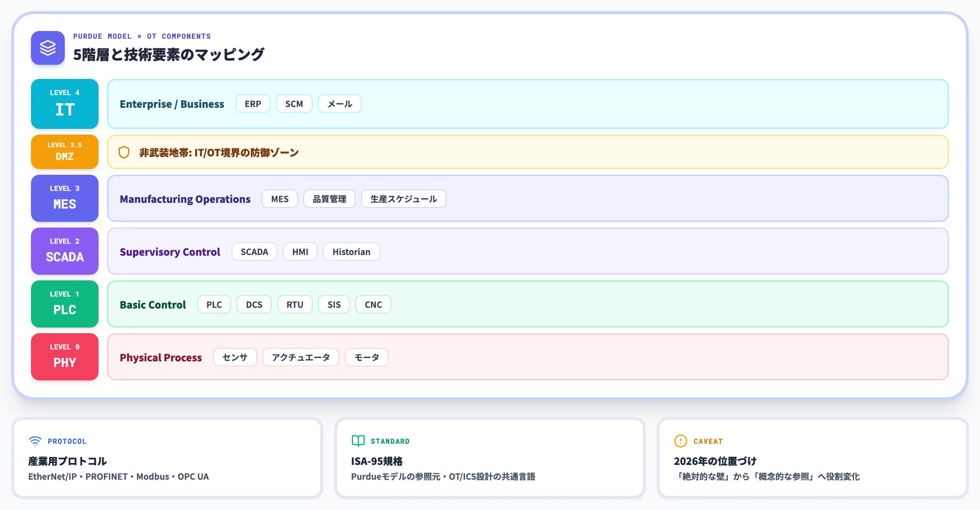This screenshot has height=510, width=980.
Task: Click the PLC chip in Basic Control
Action: (x=214, y=304)
